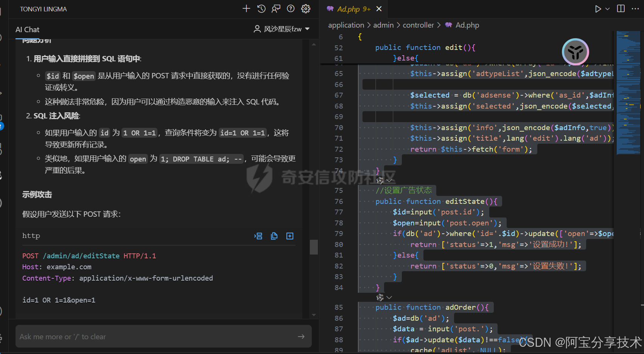The height and width of the screenshot is (354, 644).
Task: Click code "return $this->fetch('form');" on line 72
Action: tap(471, 149)
